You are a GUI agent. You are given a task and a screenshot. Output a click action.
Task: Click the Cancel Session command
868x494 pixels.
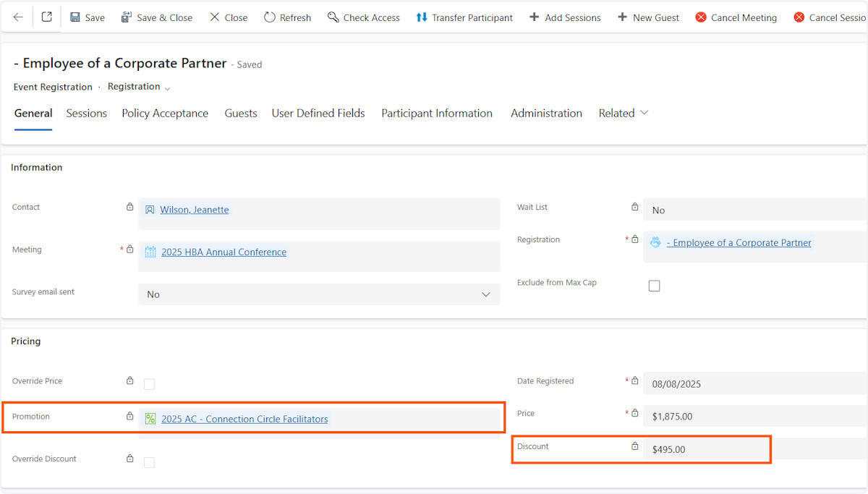(830, 17)
